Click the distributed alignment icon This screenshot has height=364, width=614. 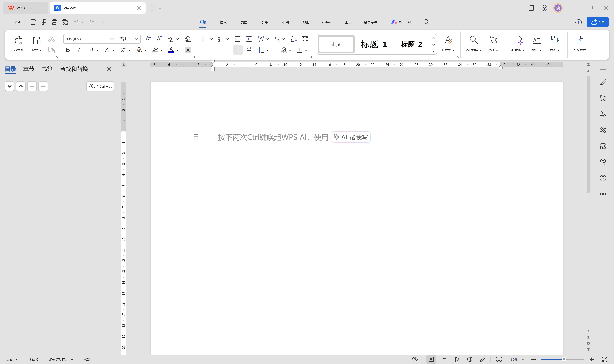tap(249, 50)
